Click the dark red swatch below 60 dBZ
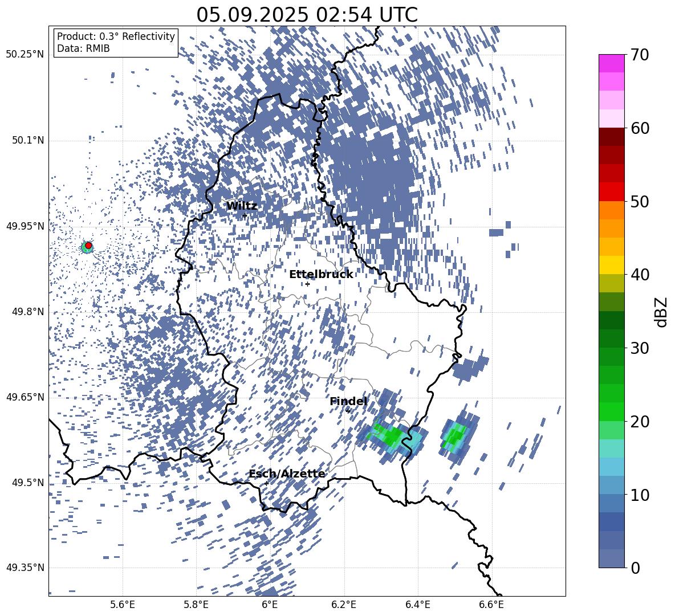Viewport: 675px width, 616px height. point(611,137)
